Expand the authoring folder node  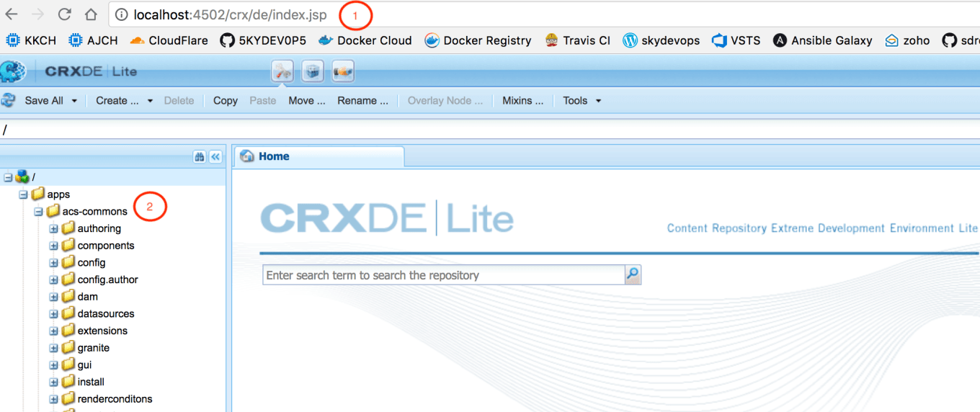pos(53,228)
